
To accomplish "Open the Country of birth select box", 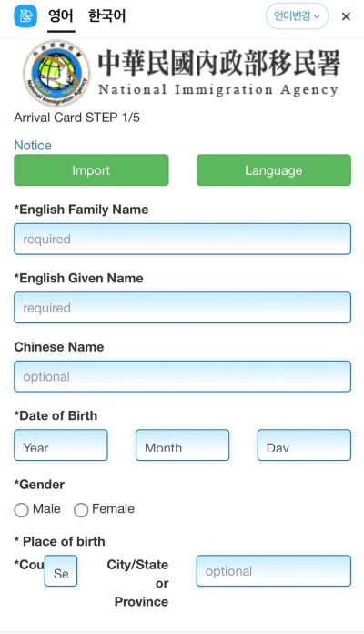I will point(61,571).
